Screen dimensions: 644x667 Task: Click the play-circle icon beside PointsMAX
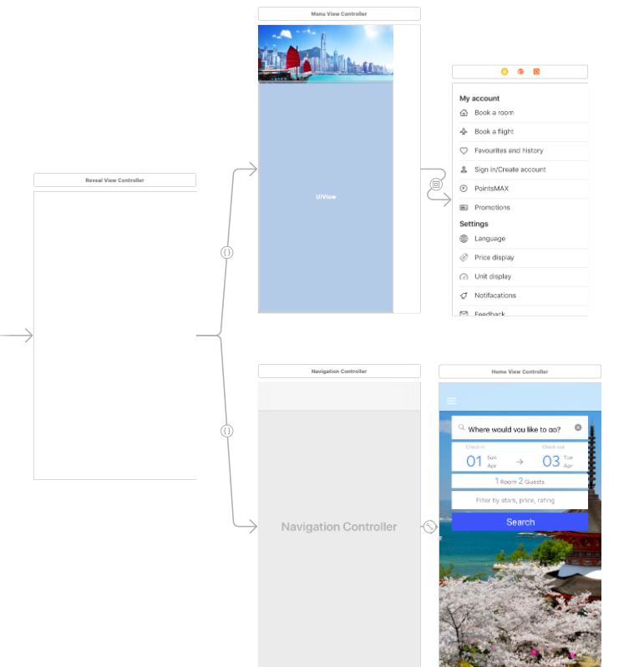[x=464, y=189]
